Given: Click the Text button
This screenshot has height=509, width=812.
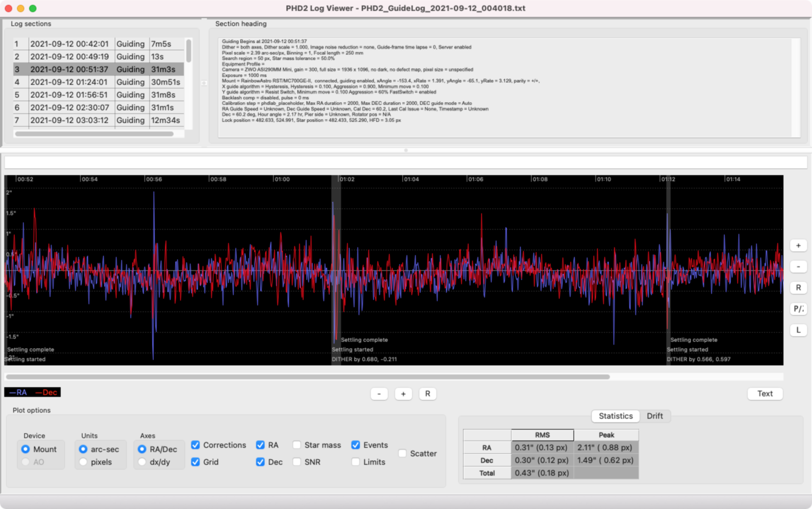Looking at the screenshot, I should click(764, 394).
